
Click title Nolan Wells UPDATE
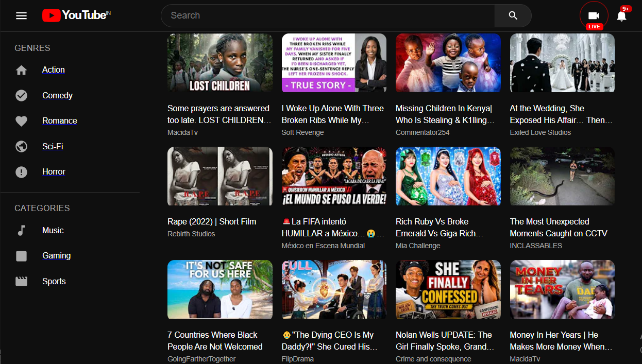(445, 341)
